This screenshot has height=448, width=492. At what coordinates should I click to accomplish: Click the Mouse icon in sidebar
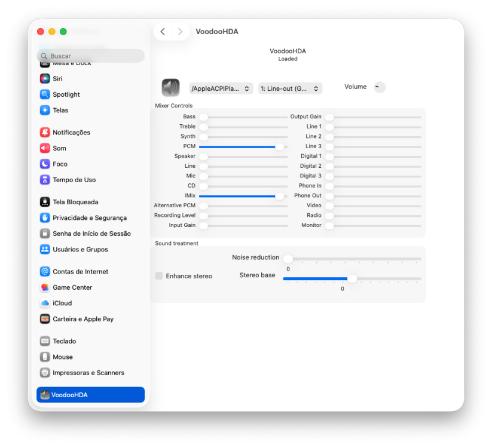coord(45,357)
